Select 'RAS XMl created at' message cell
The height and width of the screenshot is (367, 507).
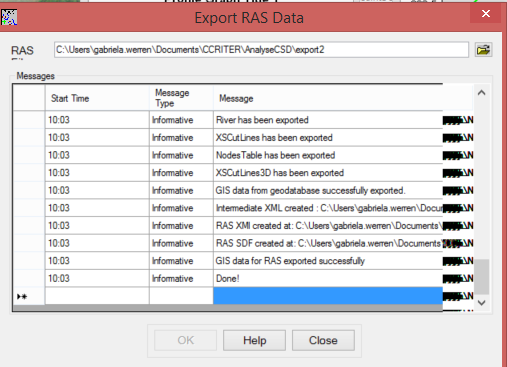(328, 226)
